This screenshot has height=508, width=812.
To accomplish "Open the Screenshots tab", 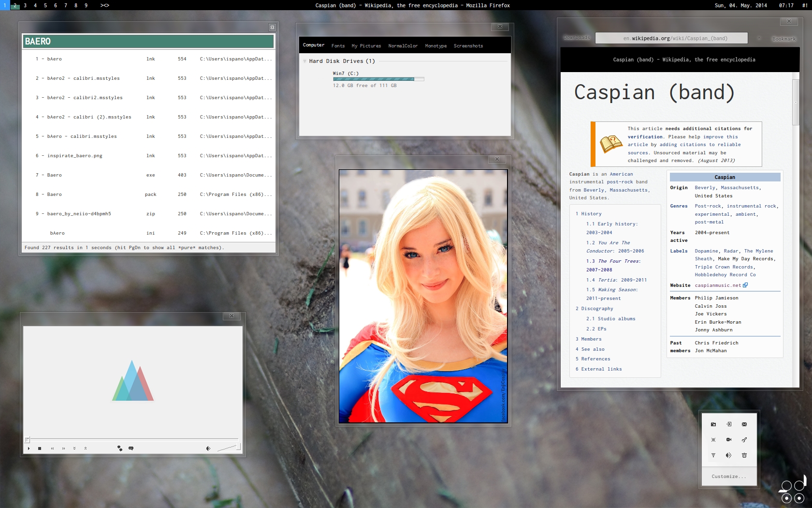I will [x=468, y=46].
